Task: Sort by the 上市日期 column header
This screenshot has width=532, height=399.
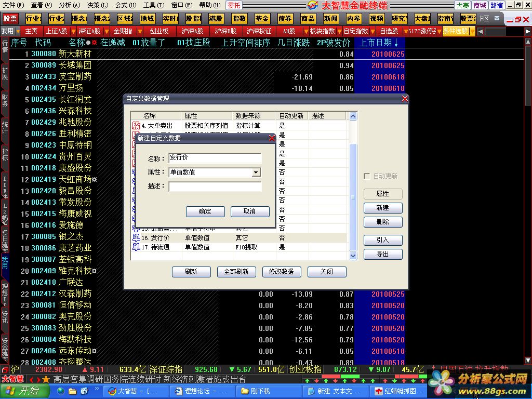Action: click(x=379, y=43)
